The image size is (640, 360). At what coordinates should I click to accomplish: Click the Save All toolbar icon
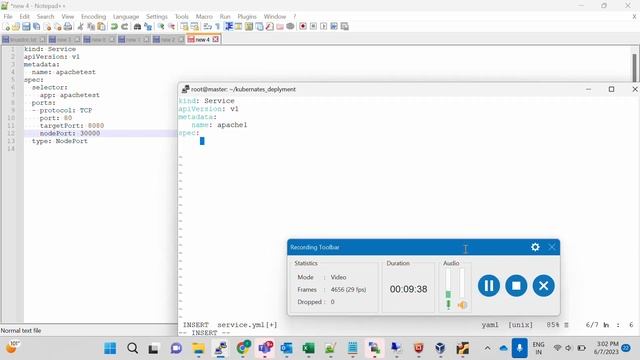tap(37, 27)
